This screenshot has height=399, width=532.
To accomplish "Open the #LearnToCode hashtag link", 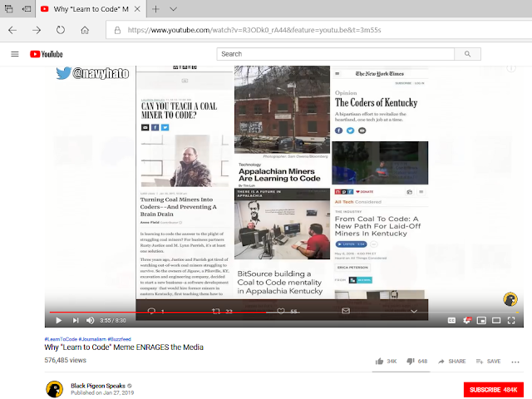I will click(61, 339).
